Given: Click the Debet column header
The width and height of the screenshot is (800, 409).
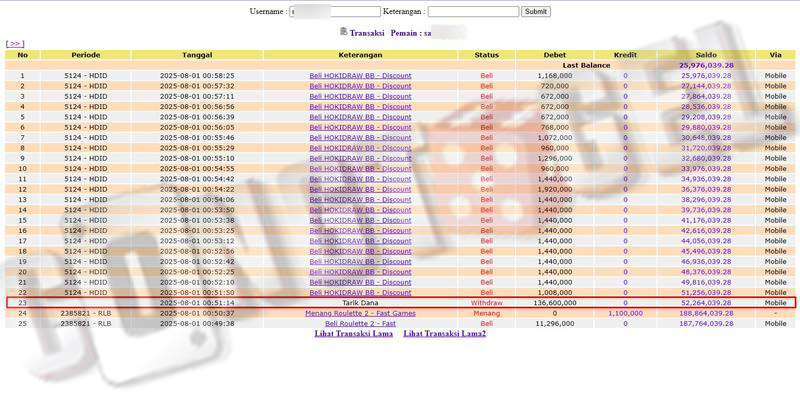Looking at the screenshot, I should (x=555, y=55).
